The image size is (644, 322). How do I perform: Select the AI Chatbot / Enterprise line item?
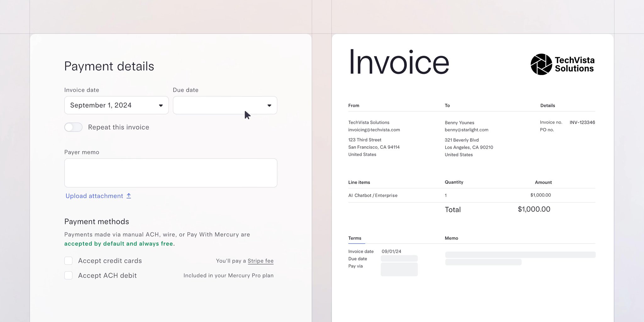pyautogui.click(x=373, y=195)
